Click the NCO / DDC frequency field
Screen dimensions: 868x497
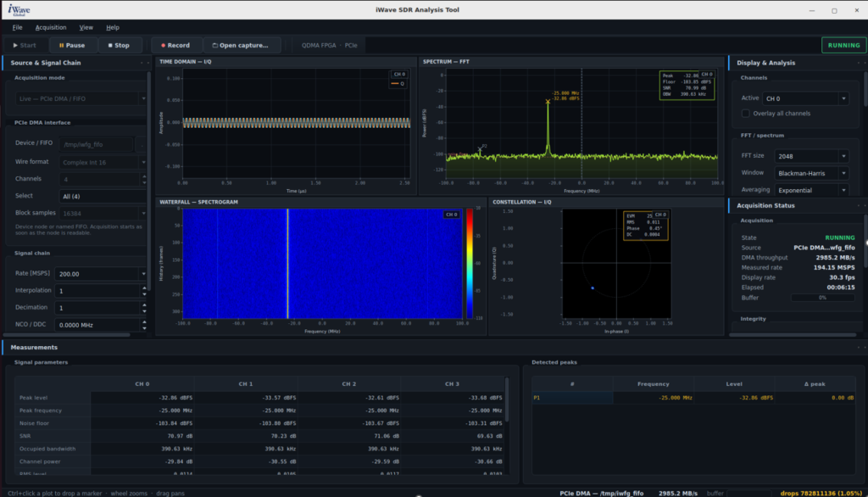point(98,325)
